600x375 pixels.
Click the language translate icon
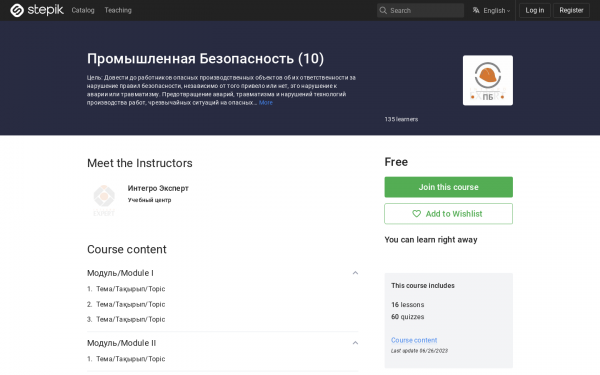(476, 10)
